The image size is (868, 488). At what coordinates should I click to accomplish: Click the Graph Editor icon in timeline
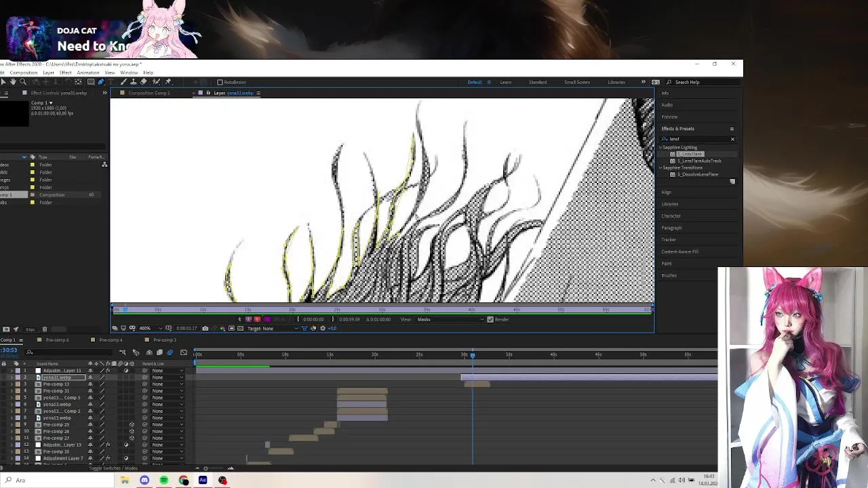tap(183, 352)
